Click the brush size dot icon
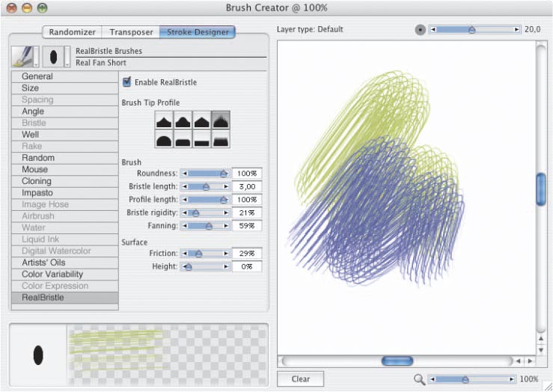Image resolution: width=553 pixels, height=392 pixels. tap(421, 30)
